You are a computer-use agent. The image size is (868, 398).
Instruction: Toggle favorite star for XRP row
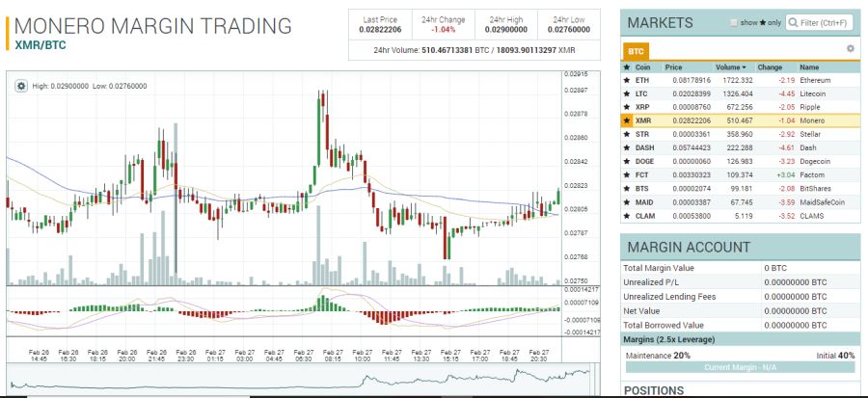(627, 107)
